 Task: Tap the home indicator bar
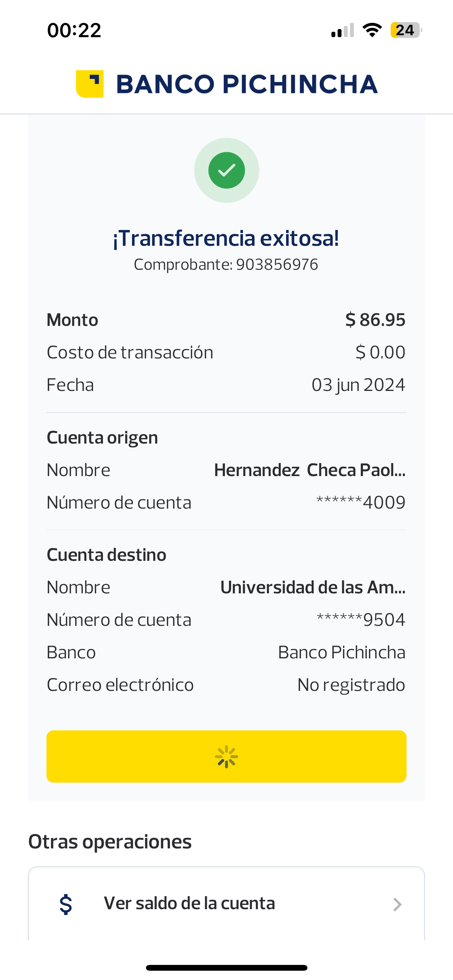click(x=226, y=968)
